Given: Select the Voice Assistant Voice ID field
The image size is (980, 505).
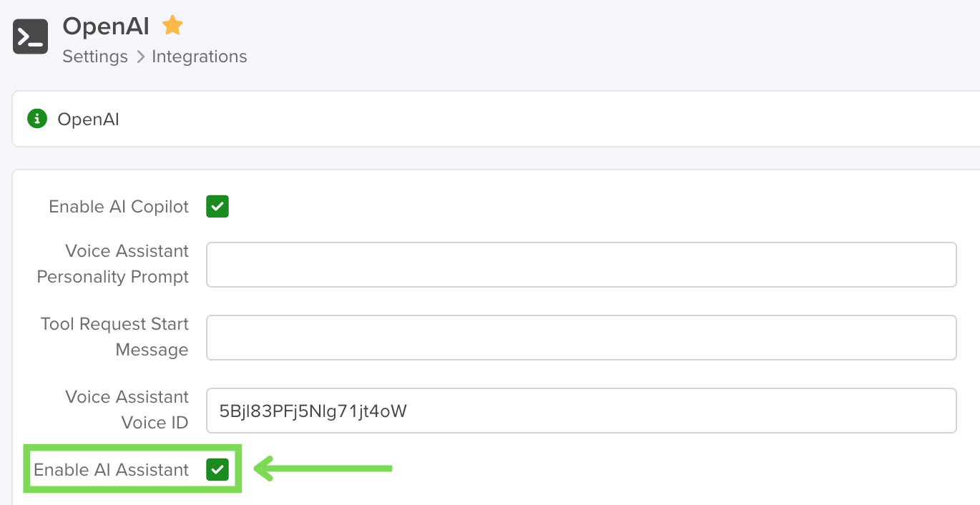Looking at the screenshot, I should click(581, 411).
